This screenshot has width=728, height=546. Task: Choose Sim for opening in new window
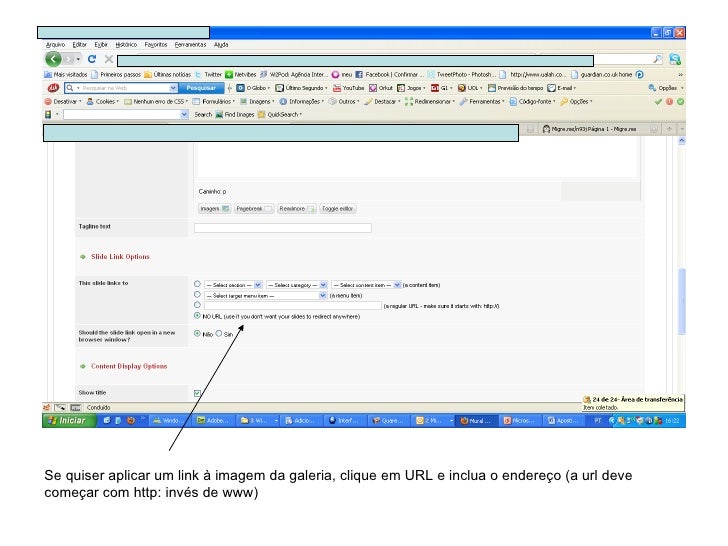(x=219, y=333)
